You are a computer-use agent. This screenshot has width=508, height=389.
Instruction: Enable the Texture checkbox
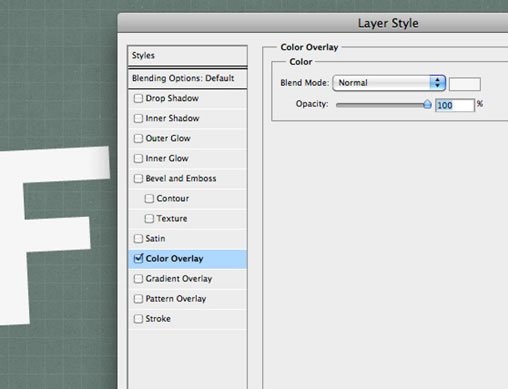[x=149, y=218]
